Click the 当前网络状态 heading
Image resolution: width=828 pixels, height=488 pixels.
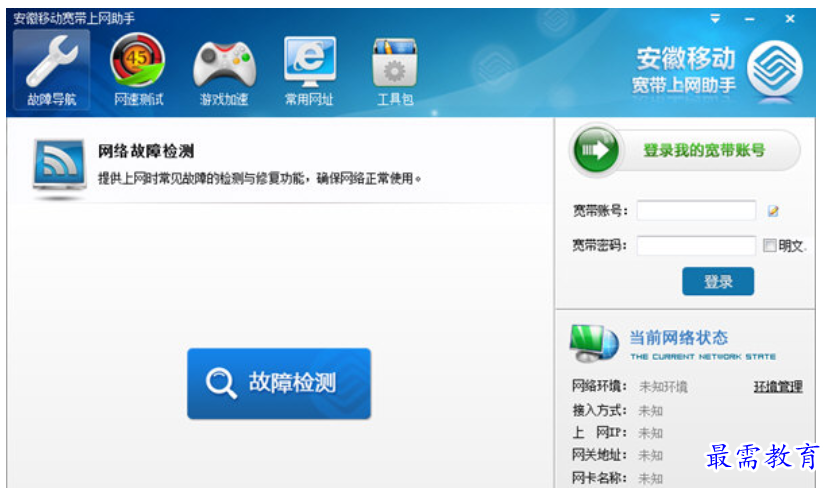pyautogui.click(x=679, y=338)
